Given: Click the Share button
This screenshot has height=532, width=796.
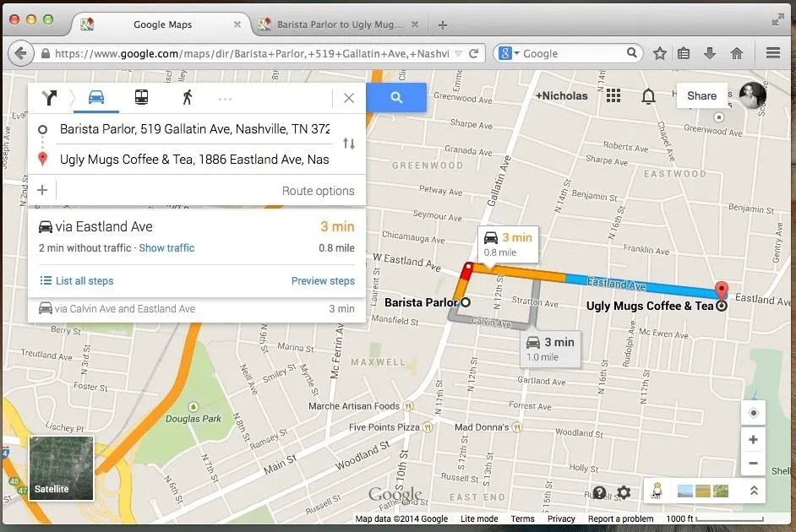Looking at the screenshot, I should [701, 96].
